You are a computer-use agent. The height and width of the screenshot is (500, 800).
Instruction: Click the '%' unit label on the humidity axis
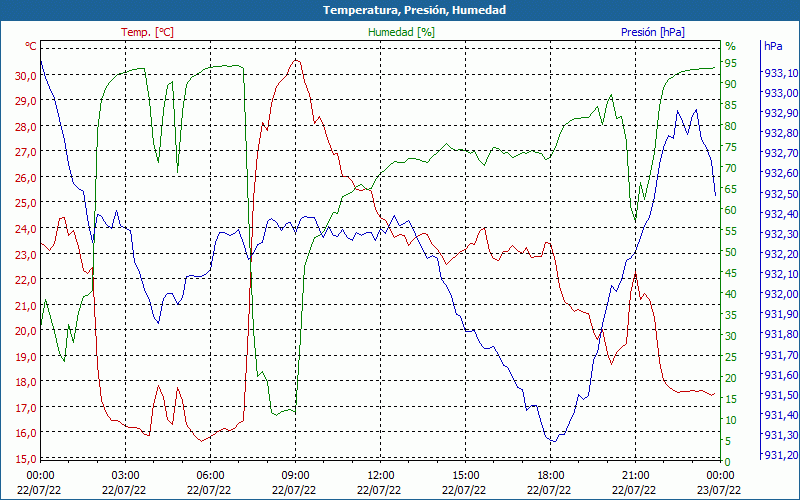(x=731, y=46)
